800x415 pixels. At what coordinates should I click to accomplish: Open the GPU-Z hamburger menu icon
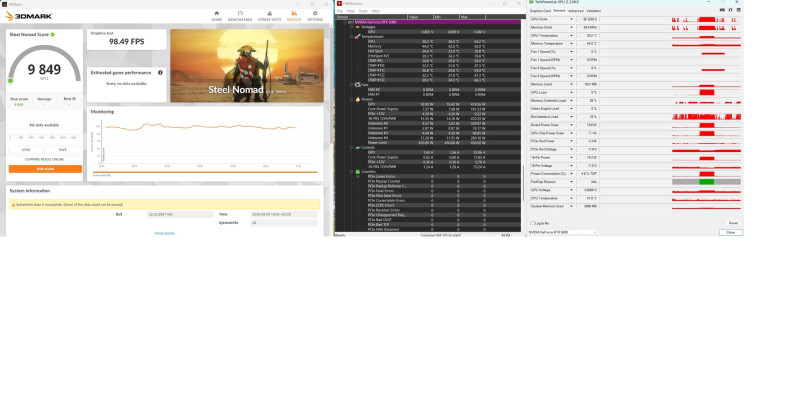click(x=738, y=10)
